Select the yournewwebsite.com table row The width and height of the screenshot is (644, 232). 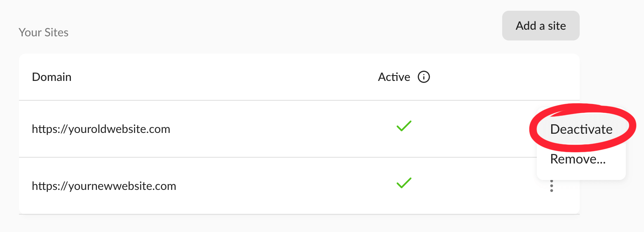point(299,186)
